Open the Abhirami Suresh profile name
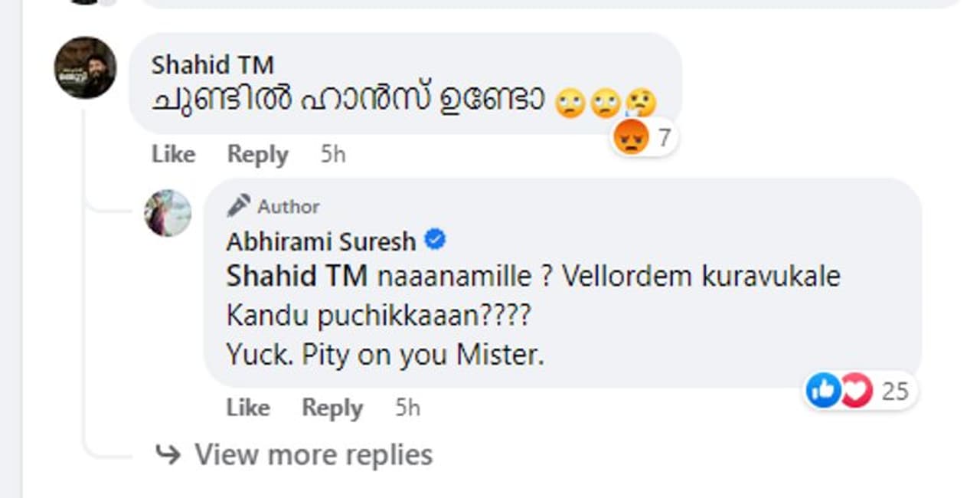This screenshot has height=498, width=980. 321,242
